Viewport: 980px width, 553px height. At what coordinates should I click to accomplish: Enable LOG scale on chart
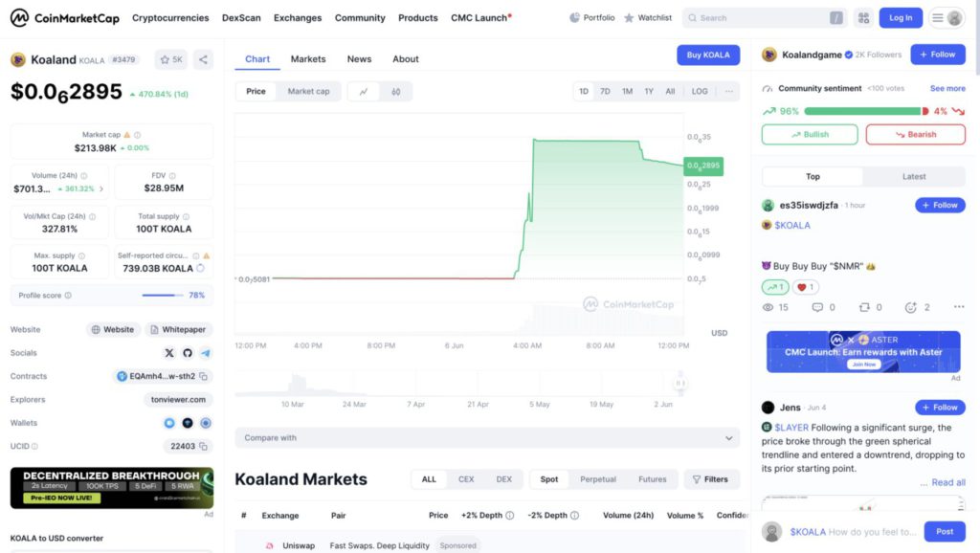tap(700, 91)
